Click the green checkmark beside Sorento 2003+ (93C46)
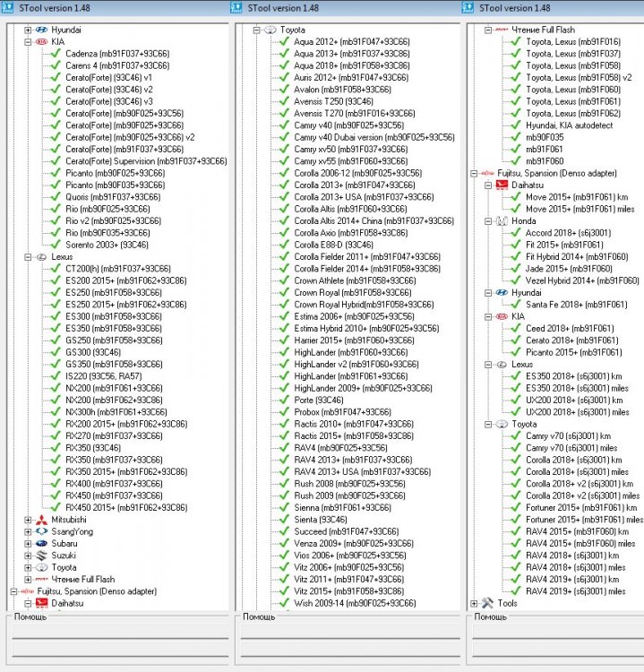The height and width of the screenshot is (672, 644). (56, 246)
